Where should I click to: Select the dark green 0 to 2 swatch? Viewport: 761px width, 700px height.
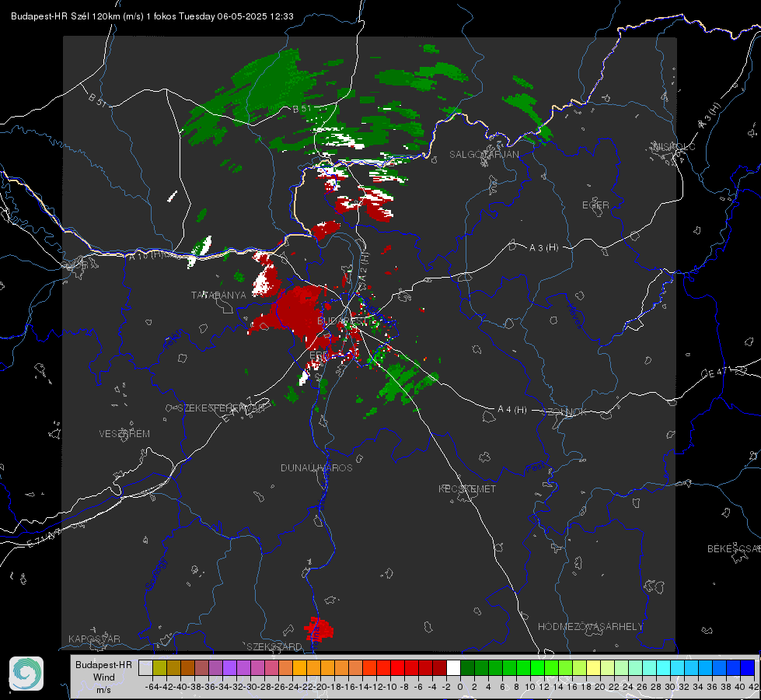coord(467,667)
